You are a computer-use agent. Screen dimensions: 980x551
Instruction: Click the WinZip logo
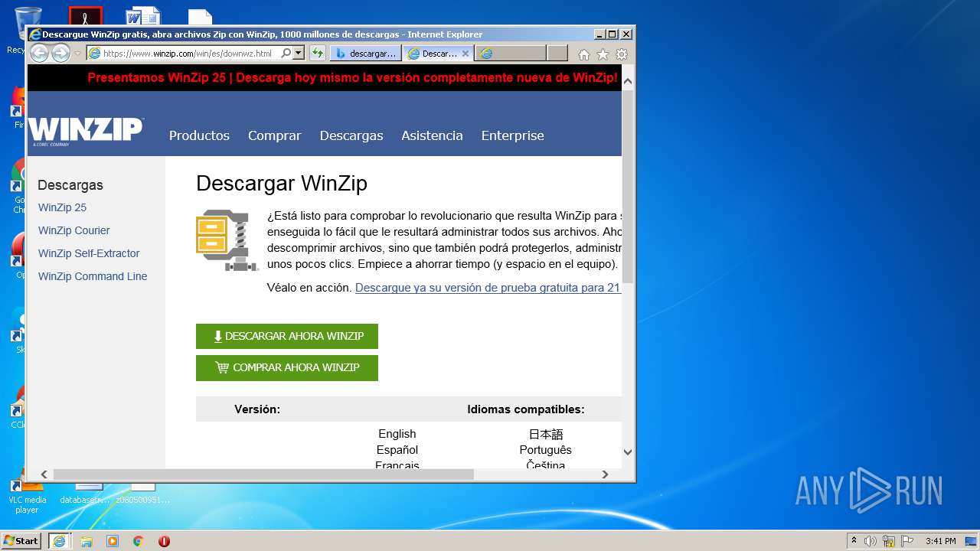pos(86,132)
